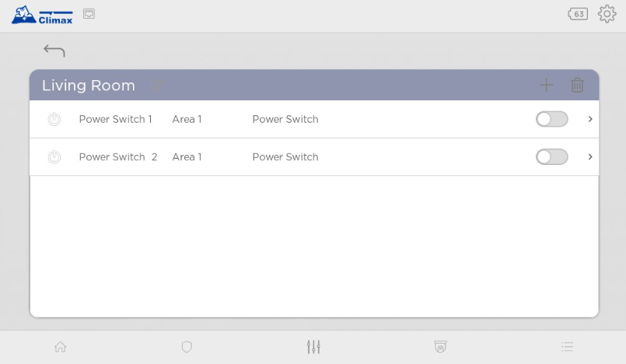Expand Power Switch 1 details chevron
The width and height of the screenshot is (626, 364).
[590, 119]
